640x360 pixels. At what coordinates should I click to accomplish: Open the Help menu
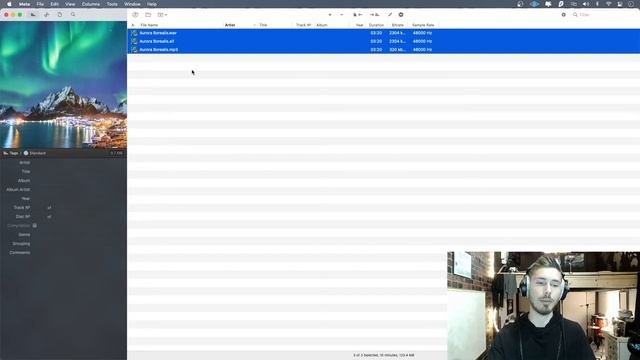click(152, 4)
